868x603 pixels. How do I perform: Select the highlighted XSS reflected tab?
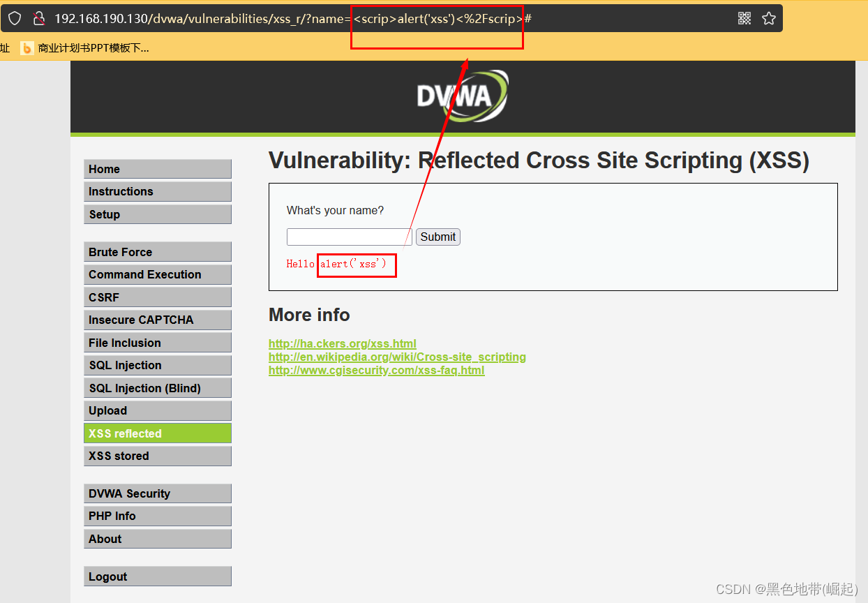157,433
